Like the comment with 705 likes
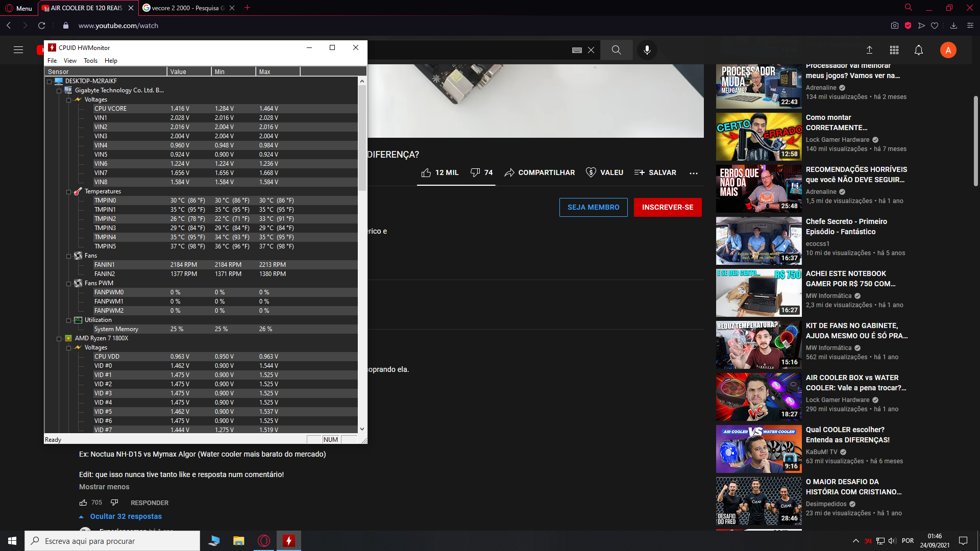This screenshot has height=551, width=980. 83,503
